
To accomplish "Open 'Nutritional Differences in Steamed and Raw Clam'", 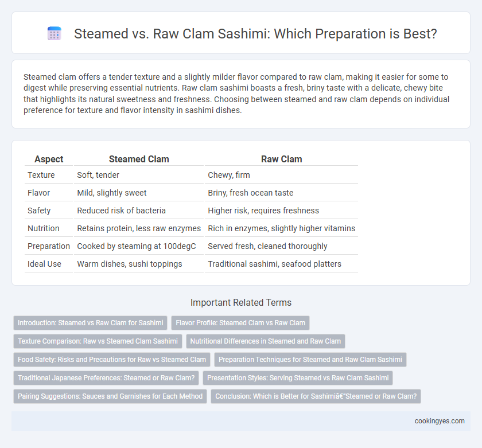I will (x=266, y=341).
